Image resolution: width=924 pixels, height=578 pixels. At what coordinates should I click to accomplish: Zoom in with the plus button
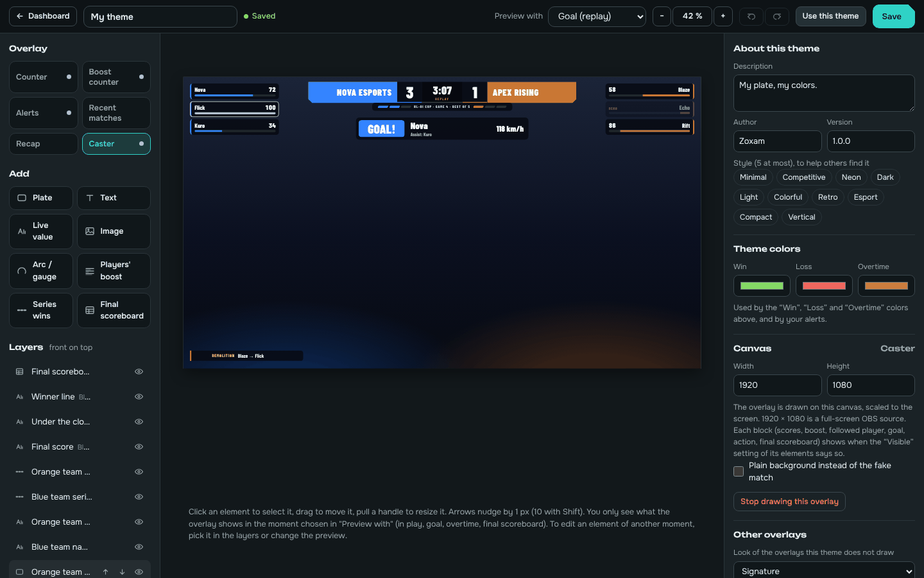[x=723, y=16]
